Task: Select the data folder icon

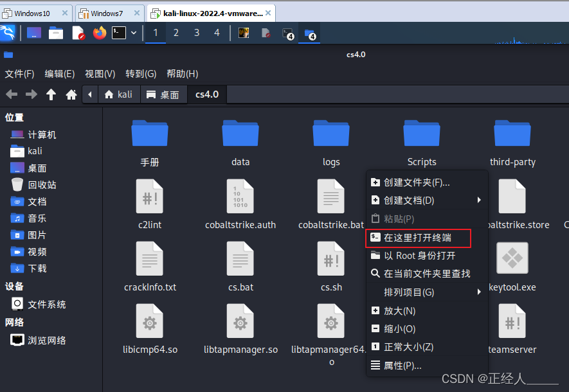Action: 240,134
